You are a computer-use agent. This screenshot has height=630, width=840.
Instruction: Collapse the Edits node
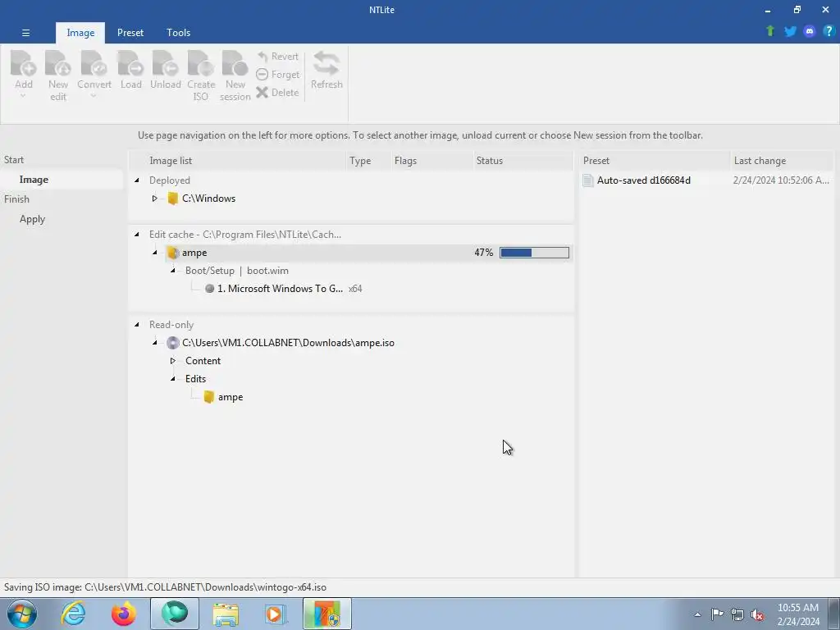[x=173, y=379]
